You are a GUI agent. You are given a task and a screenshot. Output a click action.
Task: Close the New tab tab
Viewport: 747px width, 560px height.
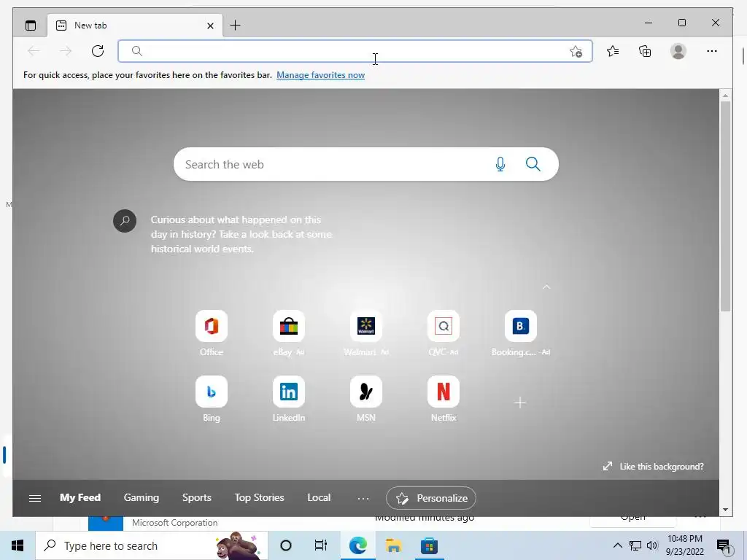(x=210, y=26)
